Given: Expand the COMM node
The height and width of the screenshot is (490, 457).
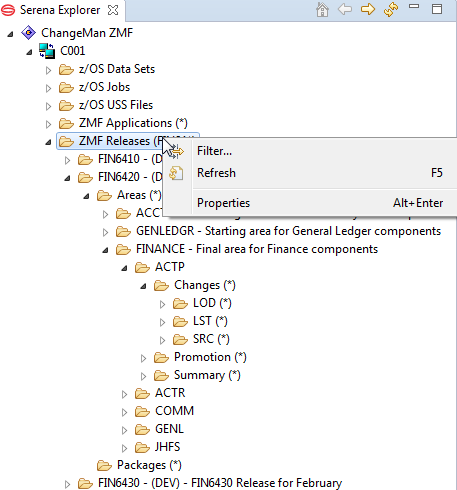Looking at the screenshot, I should [x=124, y=412].
